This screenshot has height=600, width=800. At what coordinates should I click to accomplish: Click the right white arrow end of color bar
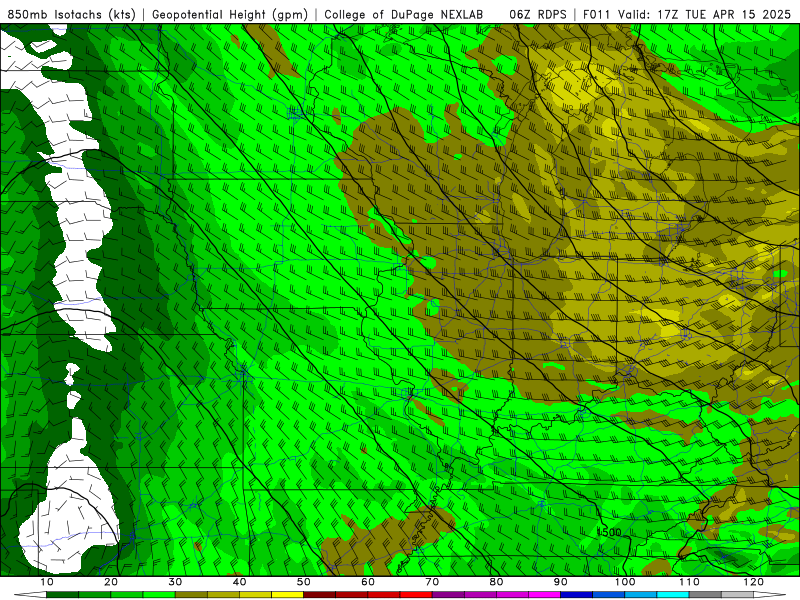click(769, 595)
